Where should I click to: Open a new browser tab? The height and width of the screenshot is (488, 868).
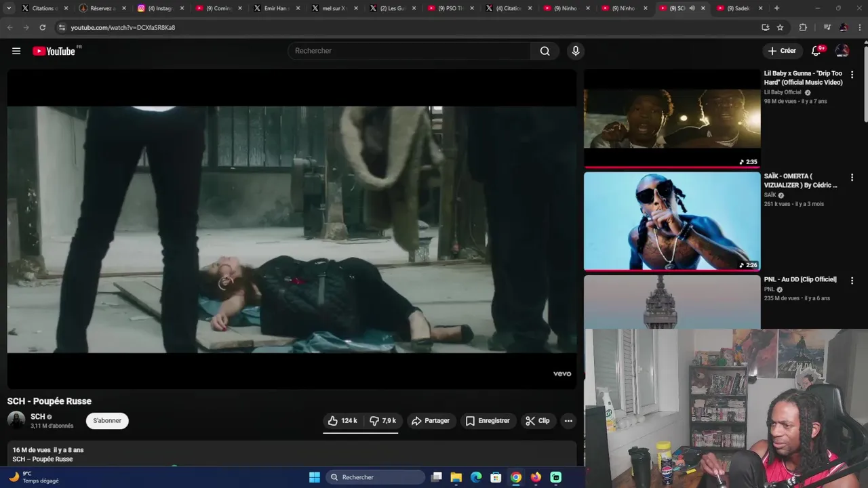pos(776,8)
